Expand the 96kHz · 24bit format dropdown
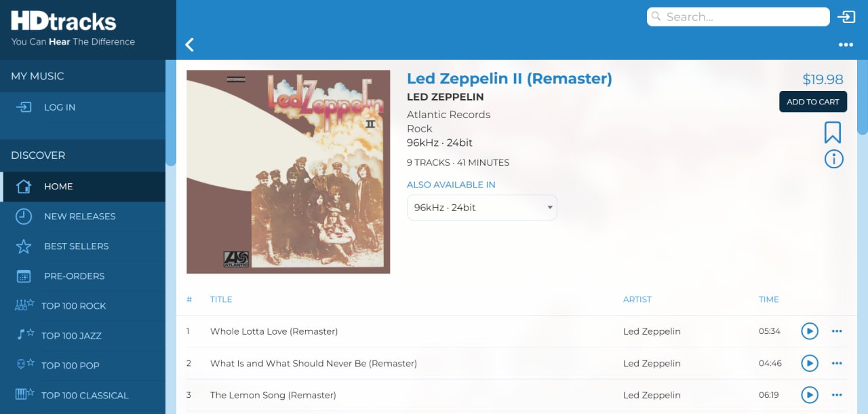The width and height of the screenshot is (868, 414). coord(481,208)
